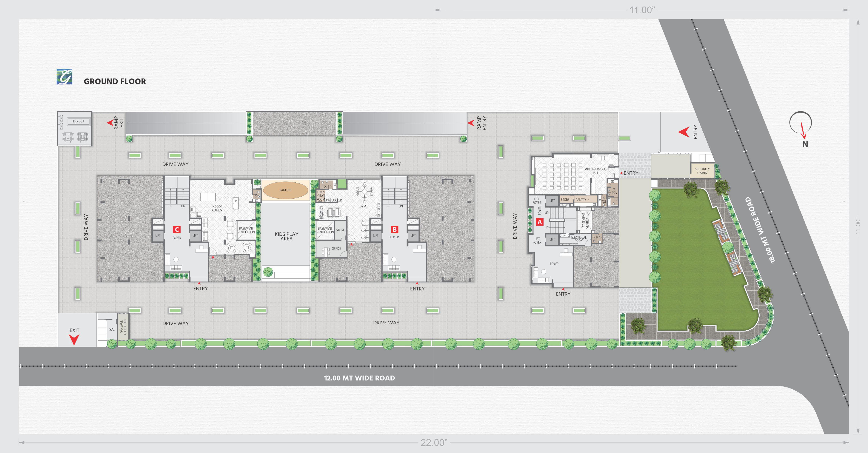The height and width of the screenshot is (453, 868).
Task: Click the GARBAGE COLLECTION label
Action: 123,327
